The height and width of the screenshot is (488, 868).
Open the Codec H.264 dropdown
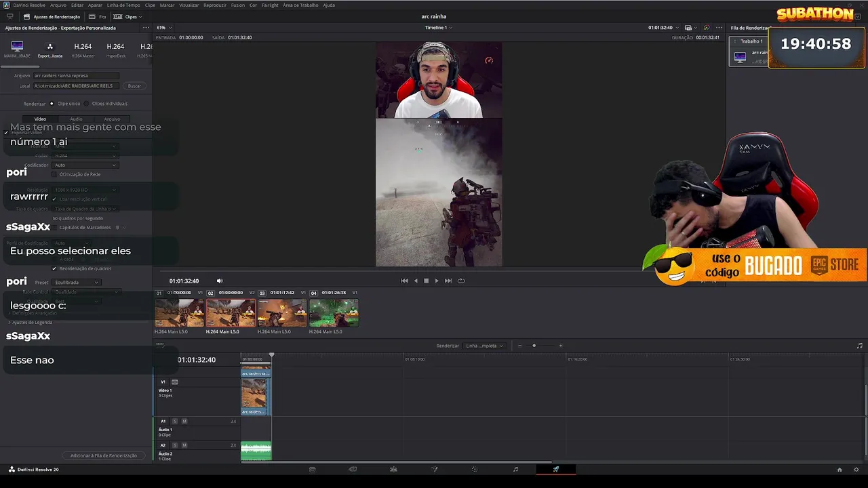[85, 156]
